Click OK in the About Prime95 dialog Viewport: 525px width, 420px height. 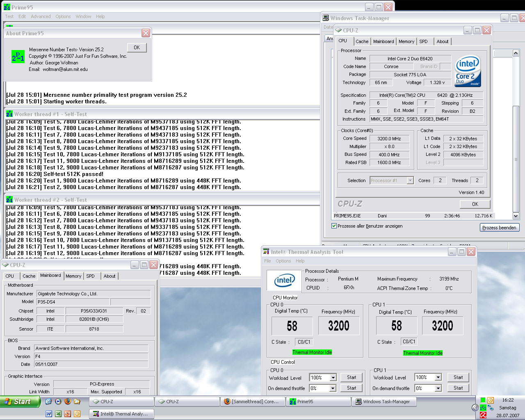click(137, 48)
